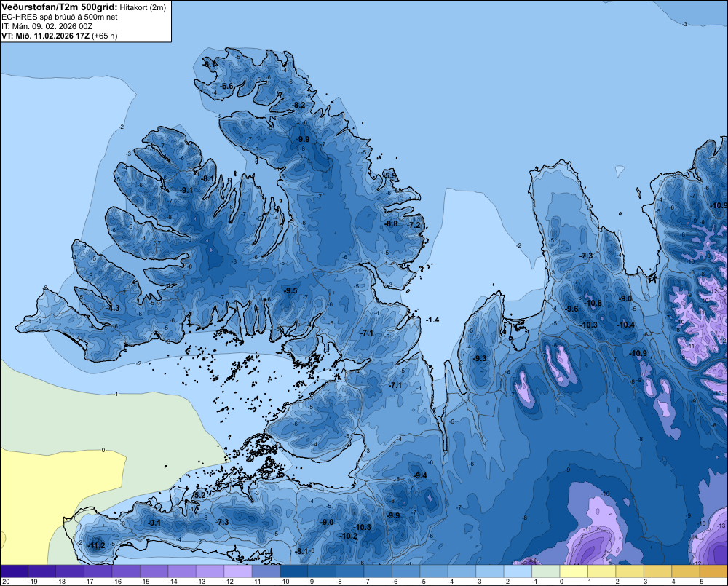Click the '-5' legend scale label
This screenshot has height=586, width=728.
[x=423, y=582]
